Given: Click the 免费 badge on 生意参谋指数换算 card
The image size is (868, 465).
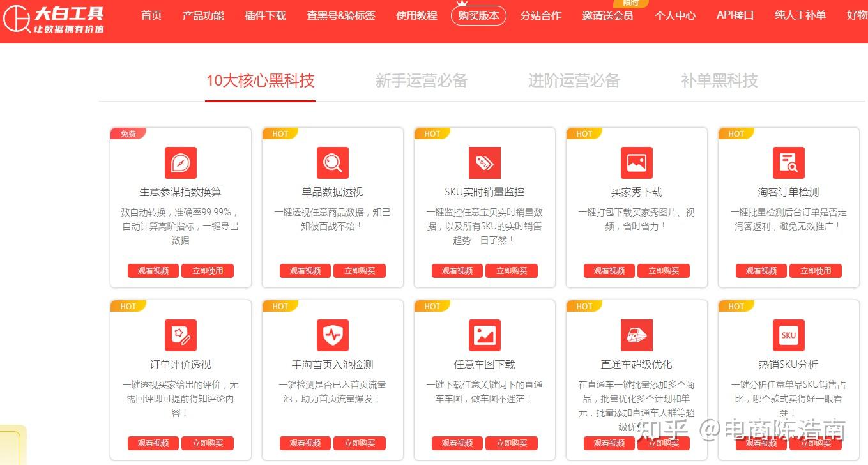Looking at the screenshot, I should click(128, 133).
